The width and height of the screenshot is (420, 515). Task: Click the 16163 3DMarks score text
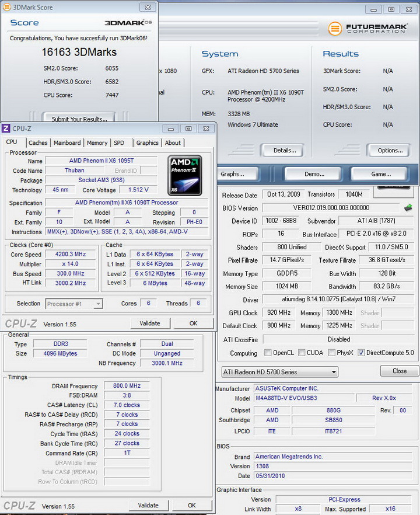coord(79,52)
